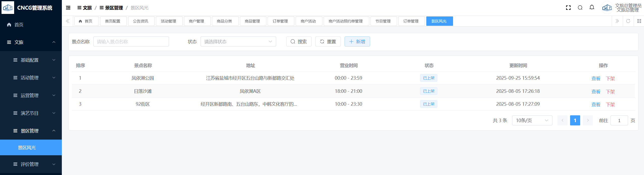
Task: Click the CNCG logo in the sidebar
Action: 8,8
